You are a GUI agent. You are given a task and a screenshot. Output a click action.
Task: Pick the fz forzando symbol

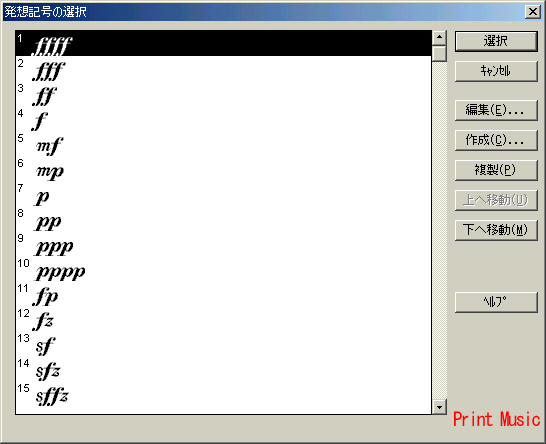(x=223, y=319)
